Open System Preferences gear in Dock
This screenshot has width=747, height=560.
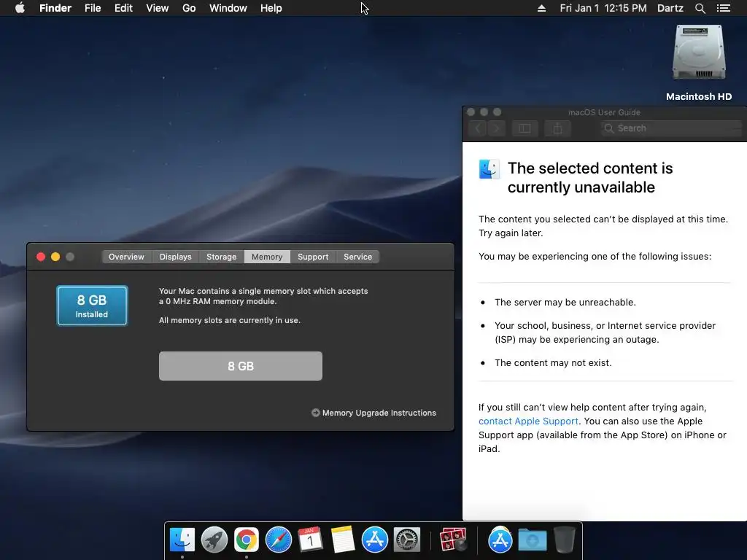pos(407,540)
